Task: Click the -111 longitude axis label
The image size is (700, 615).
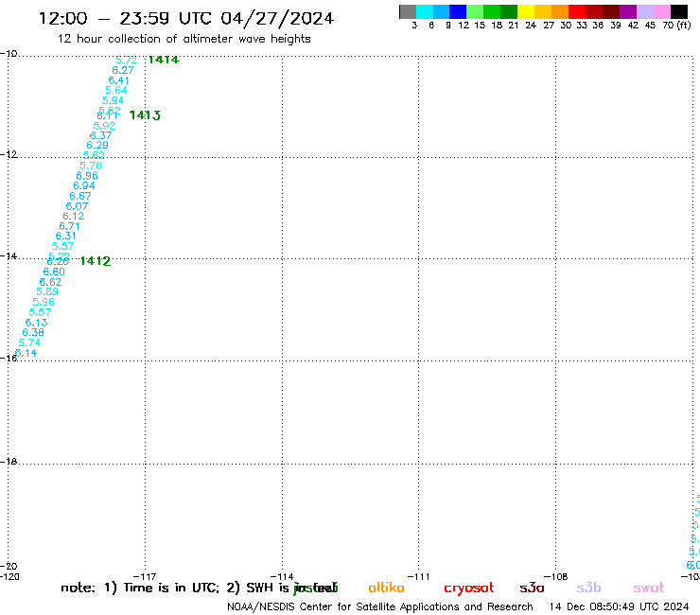Action: [419, 576]
